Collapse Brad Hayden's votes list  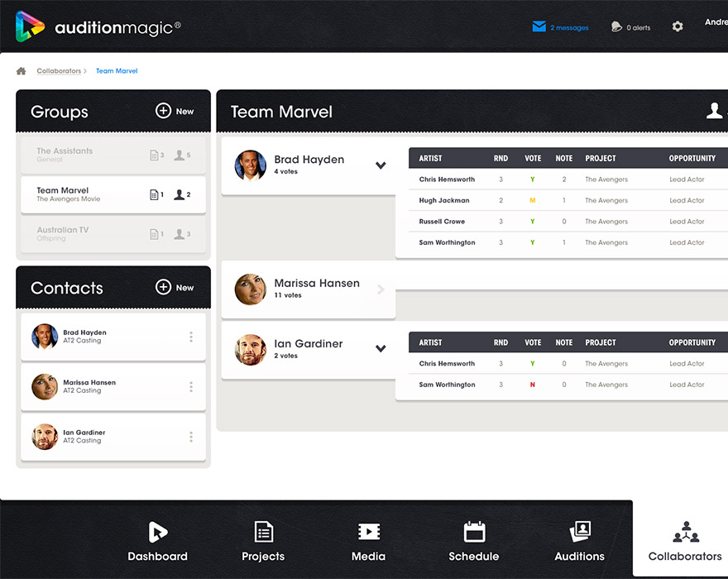tap(381, 165)
